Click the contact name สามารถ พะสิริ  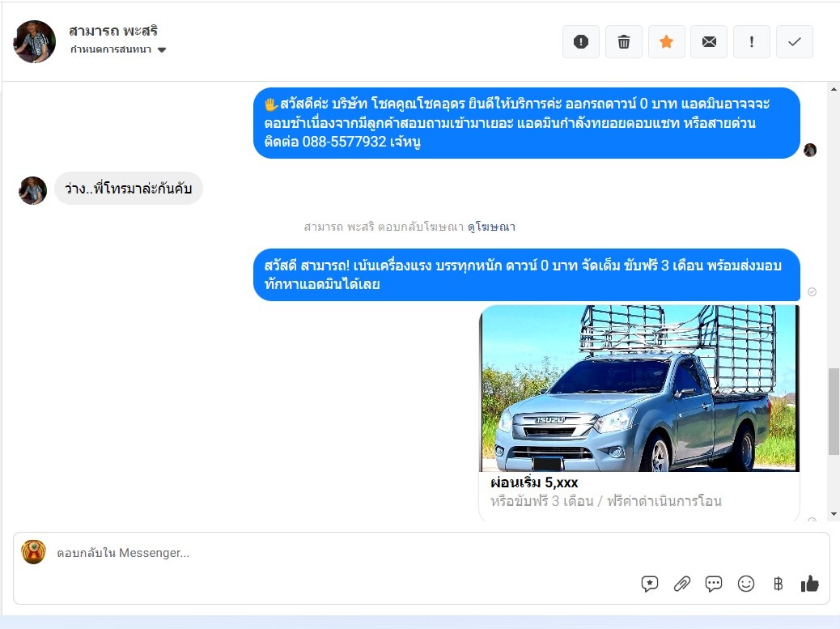tap(113, 31)
